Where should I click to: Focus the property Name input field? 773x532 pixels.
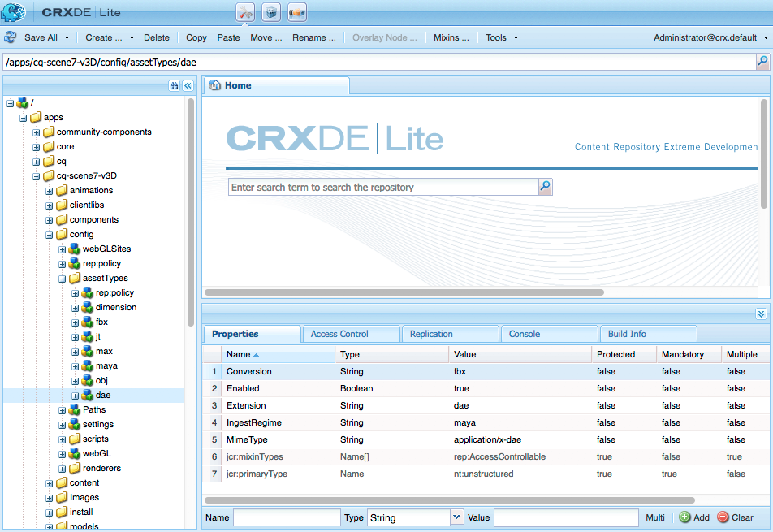(x=287, y=517)
